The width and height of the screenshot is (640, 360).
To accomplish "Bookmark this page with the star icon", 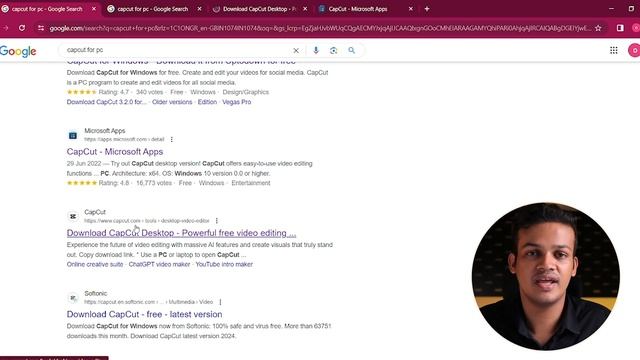I will (598, 28).
